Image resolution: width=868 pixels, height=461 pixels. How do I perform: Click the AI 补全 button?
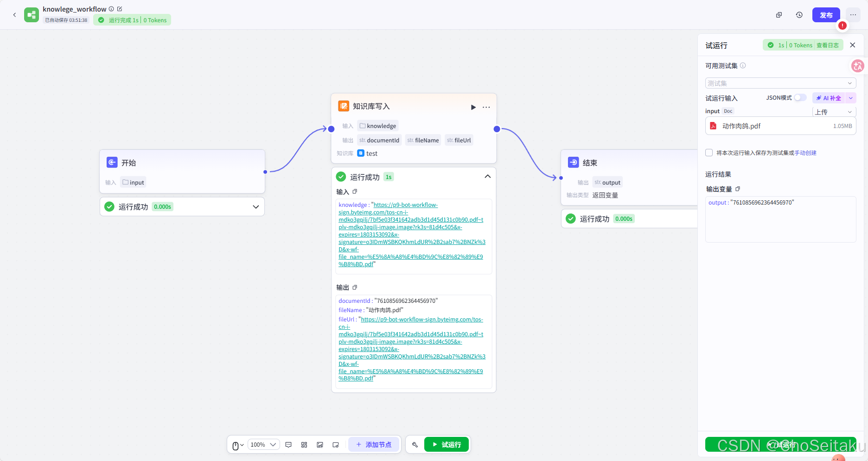pyautogui.click(x=829, y=98)
